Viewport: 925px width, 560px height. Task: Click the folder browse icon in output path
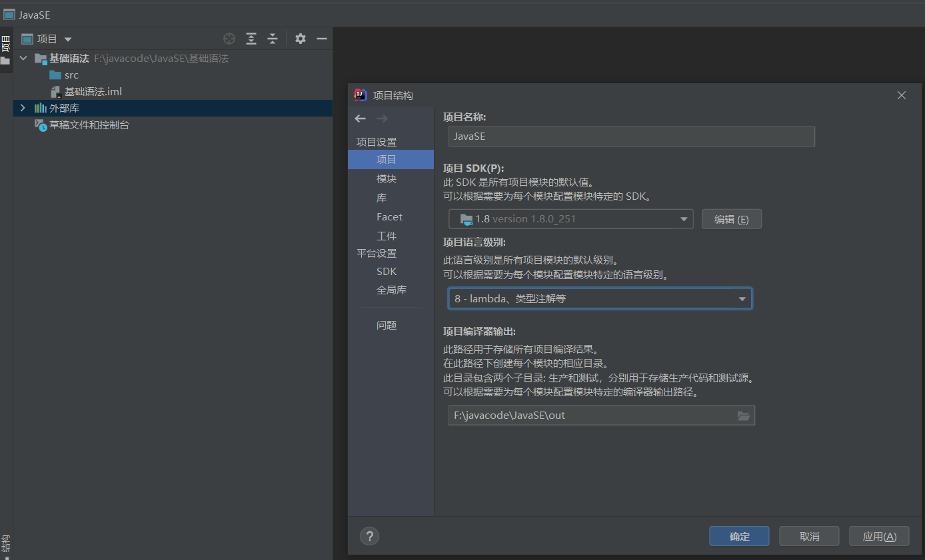[x=744, y=416]
